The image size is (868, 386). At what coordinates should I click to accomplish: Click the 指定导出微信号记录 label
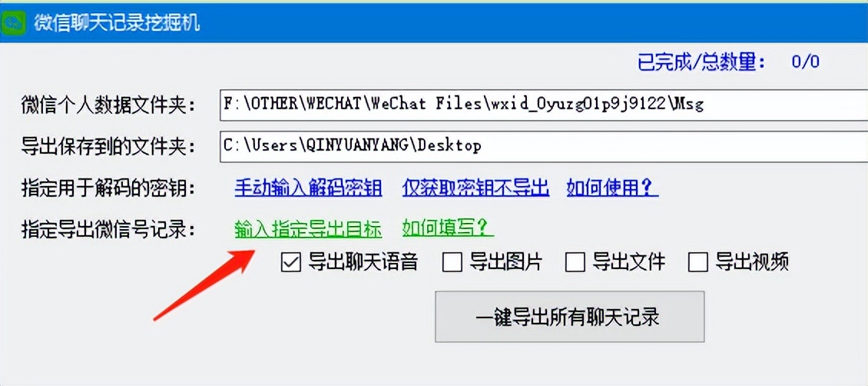[108, 230]
